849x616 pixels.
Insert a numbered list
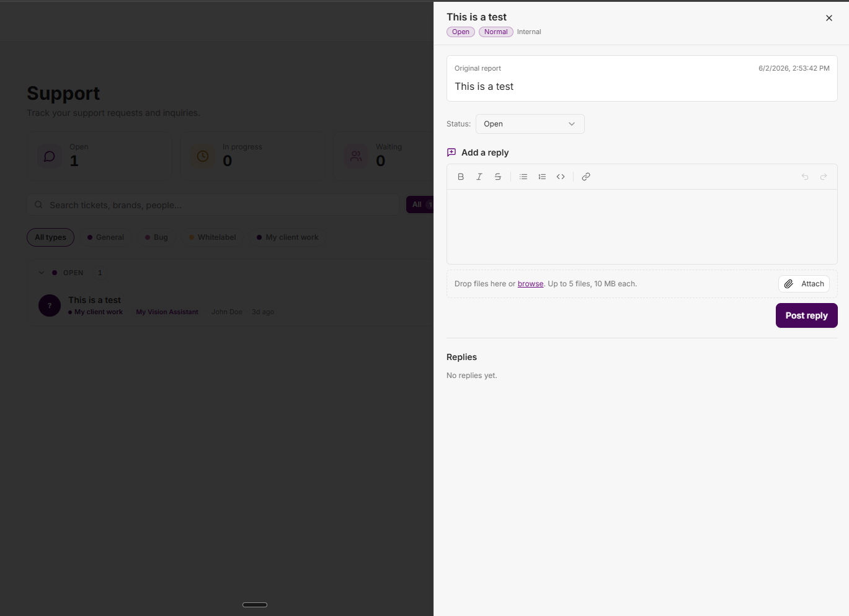[542, 177]
